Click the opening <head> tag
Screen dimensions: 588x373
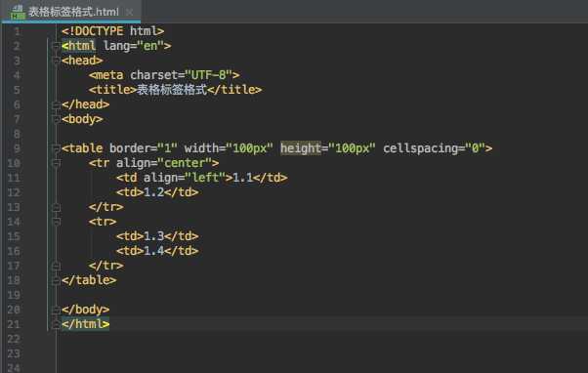pos(82,61)
